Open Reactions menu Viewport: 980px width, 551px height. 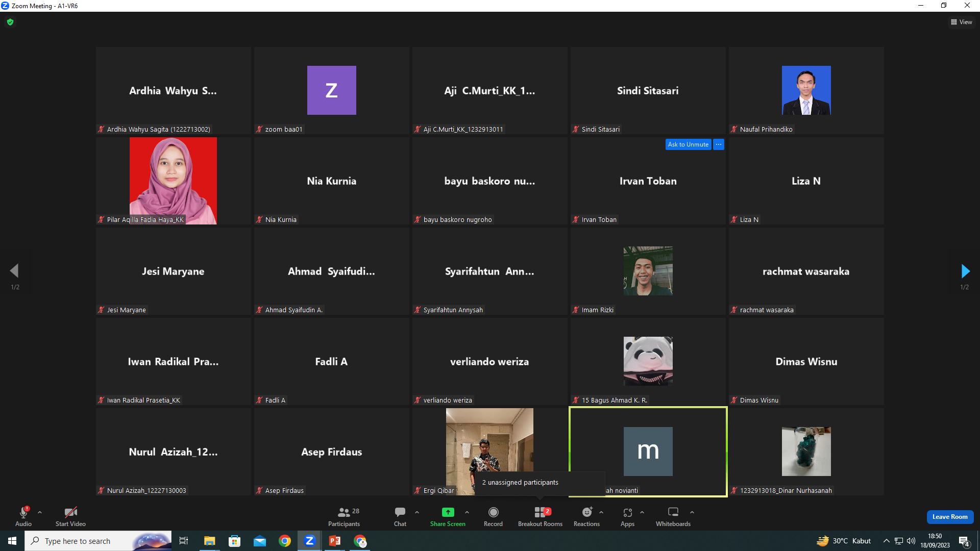586,516
